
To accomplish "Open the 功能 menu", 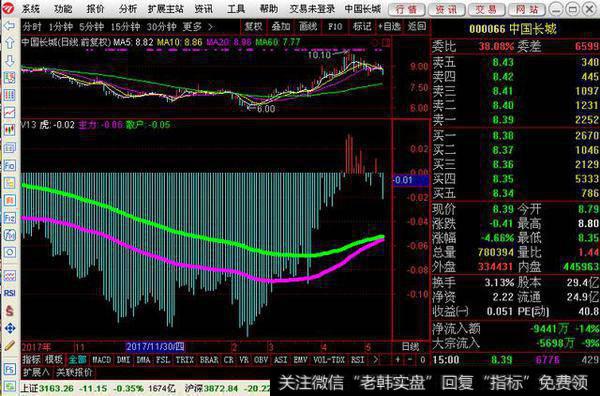I will point(63,9).
